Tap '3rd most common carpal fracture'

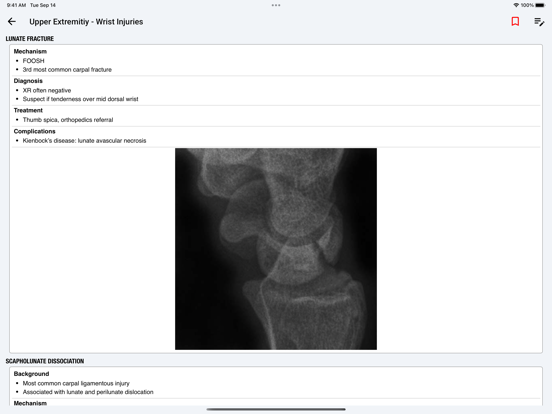pyautogui.click(x=67, y=70)
